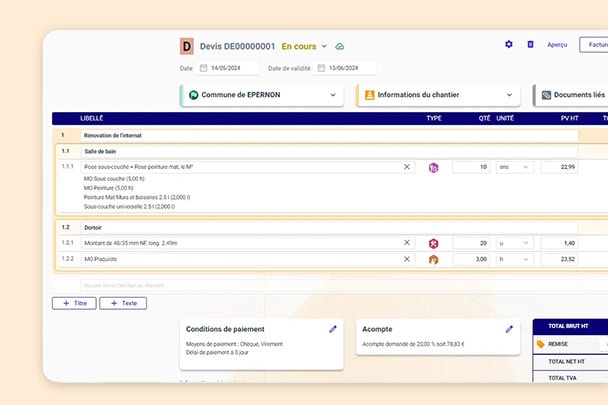
Task: Expand the Commune de EPERNON panel
Action: (333, 95)
